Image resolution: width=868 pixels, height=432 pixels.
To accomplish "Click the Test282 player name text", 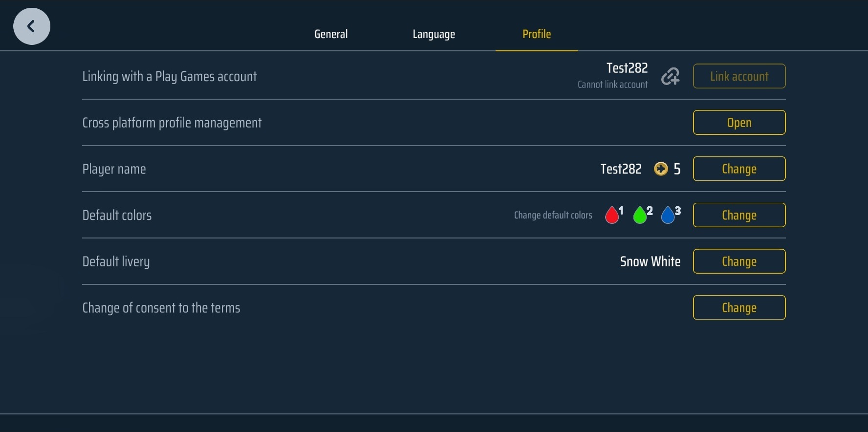I will [621, 169].
